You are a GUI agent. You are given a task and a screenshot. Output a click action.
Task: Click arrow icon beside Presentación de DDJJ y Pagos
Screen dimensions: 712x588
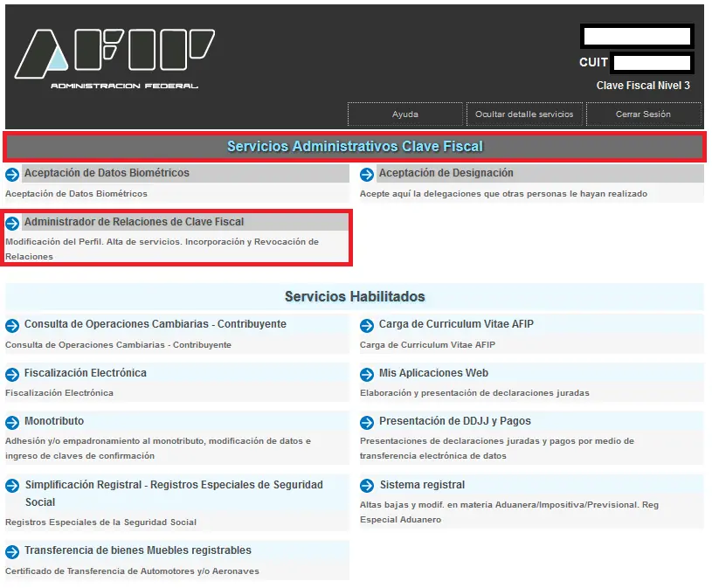click(x=367, y=422)
